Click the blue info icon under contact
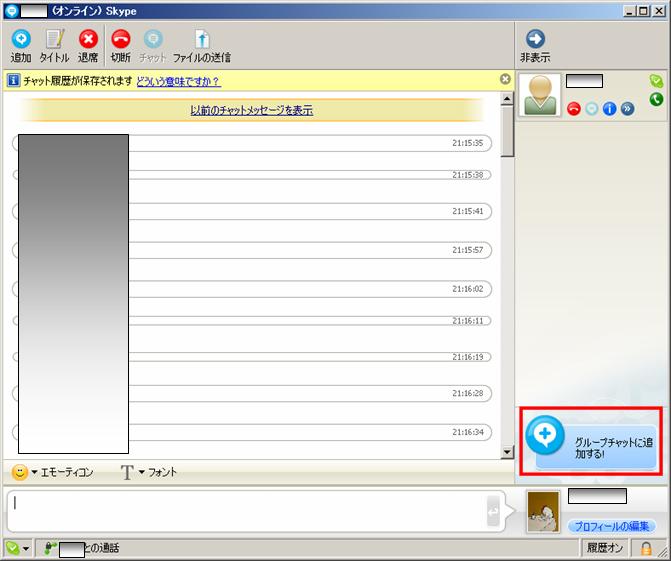 click(x=609, y=109)
